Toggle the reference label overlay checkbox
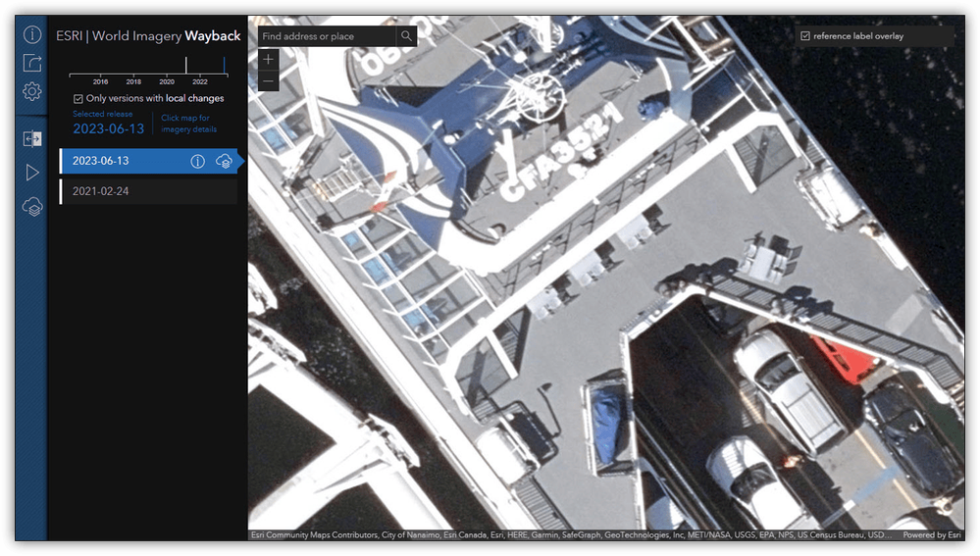The height and width of the screenshot is (556, 980). click(x=805, y=36)
